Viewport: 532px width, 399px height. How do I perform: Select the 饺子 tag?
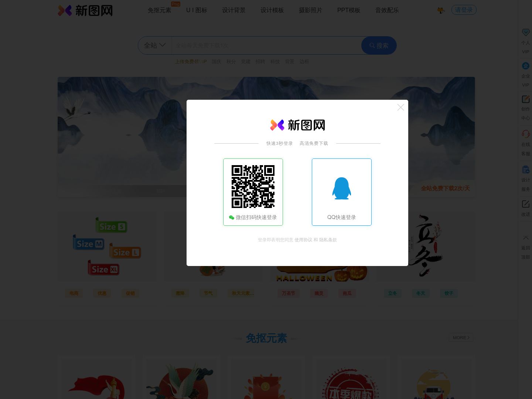(449, 293)
